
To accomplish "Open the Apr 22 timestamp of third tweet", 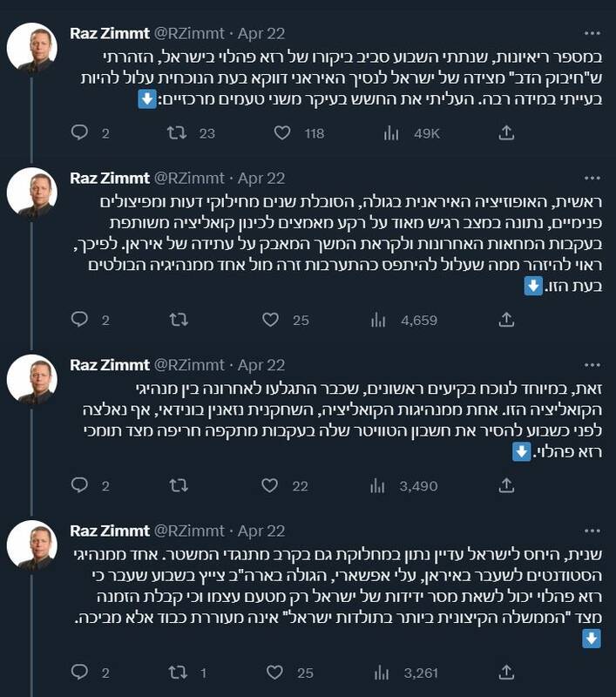I will click(261, 366).
